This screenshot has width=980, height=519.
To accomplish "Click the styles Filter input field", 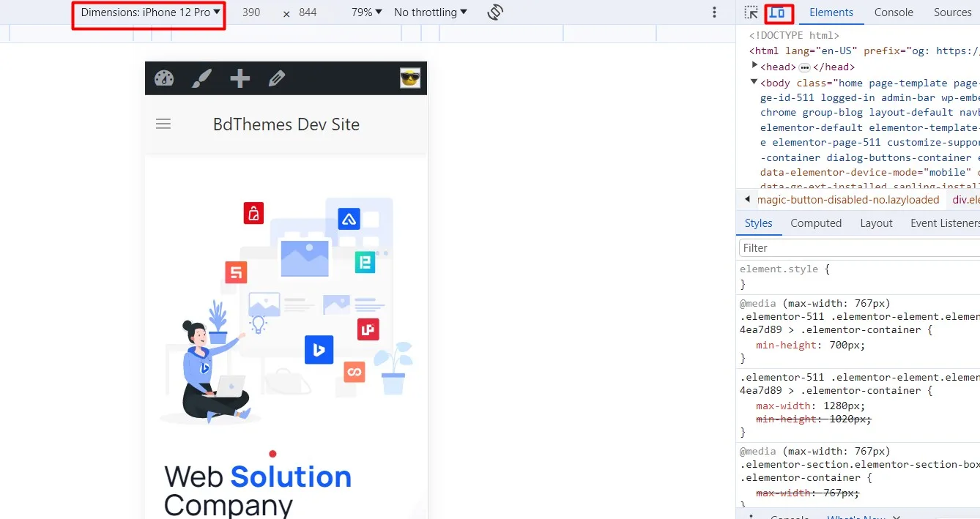I will (x=860, y=248).
